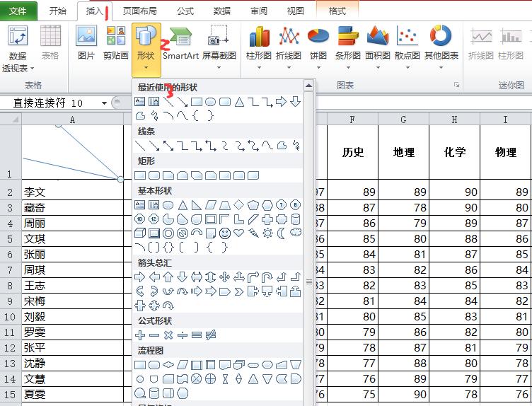Image resolution: width=532 pixels, height=406 pixels.
Task: Open the 文件 tab
Action: pyautogui.click(x=18, y=11)
